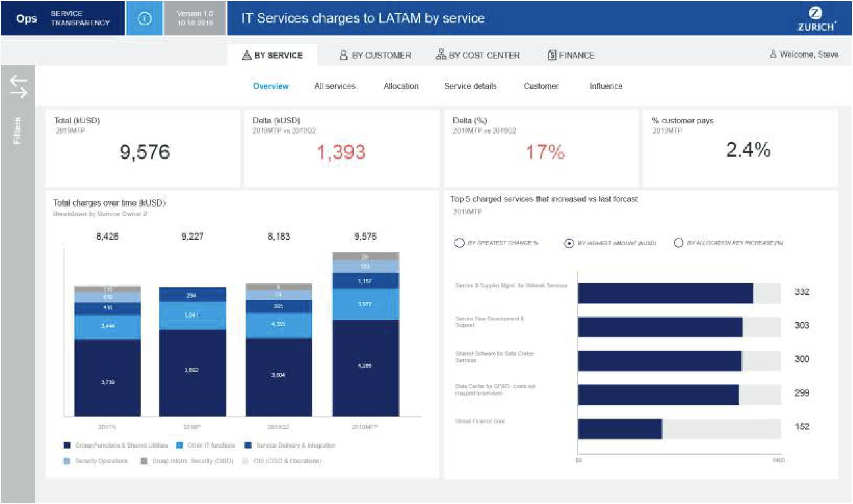Click the user icon beside Welcome, Steve
The height and width of the screenshot is (504, 853).
point(773,54)
